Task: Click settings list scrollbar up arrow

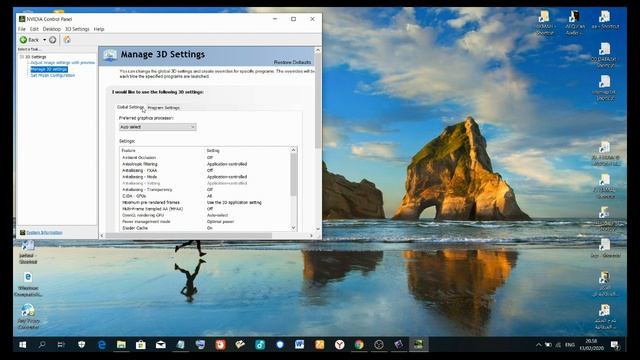Action: point(293,150)
